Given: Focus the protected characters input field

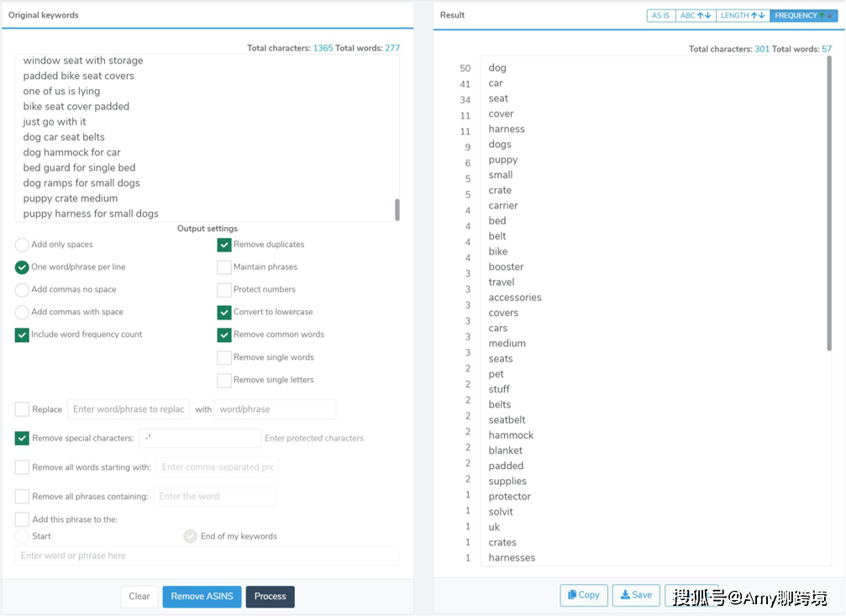Looking at the screenshot, I should [200, 438].
